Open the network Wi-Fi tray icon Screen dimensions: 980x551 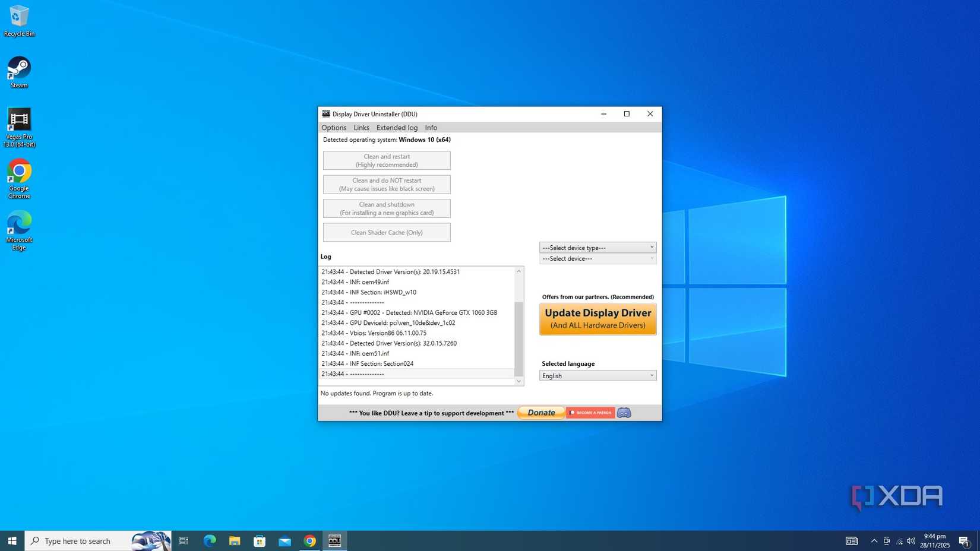(x=899, y=541)
